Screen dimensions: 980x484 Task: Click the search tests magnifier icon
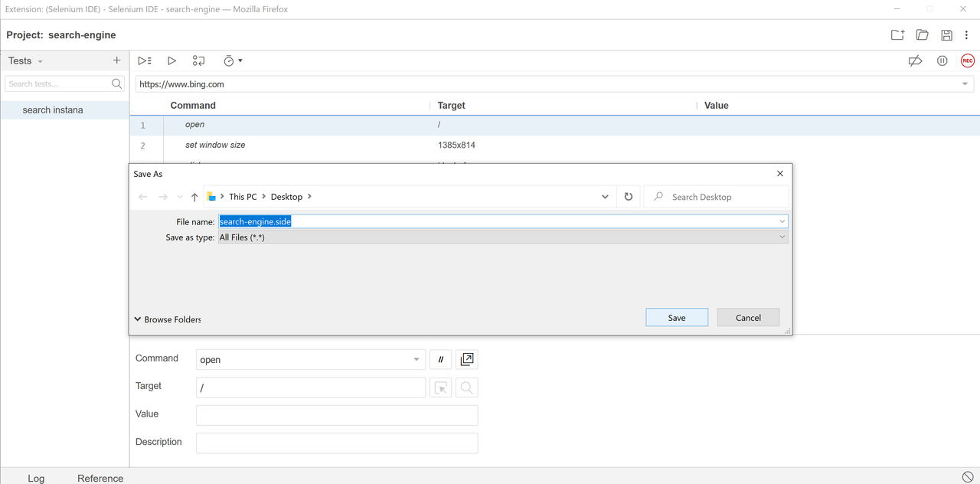[117, 83]
